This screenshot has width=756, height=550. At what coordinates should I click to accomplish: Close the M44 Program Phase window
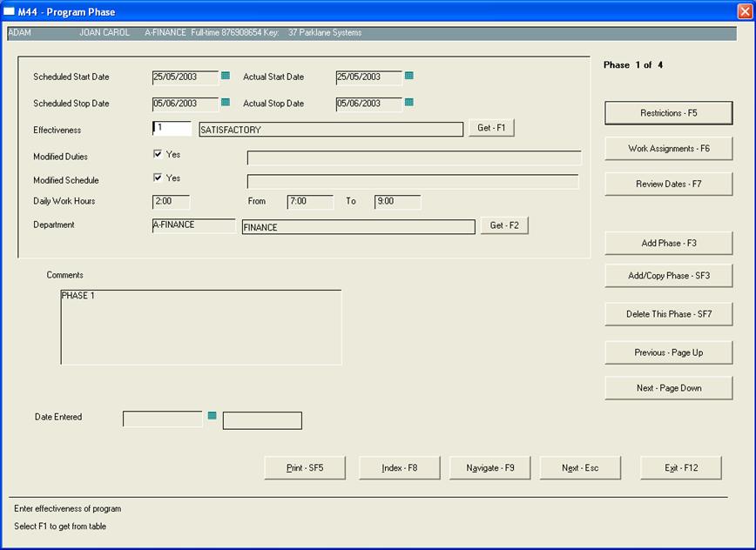tap(745, 11)
